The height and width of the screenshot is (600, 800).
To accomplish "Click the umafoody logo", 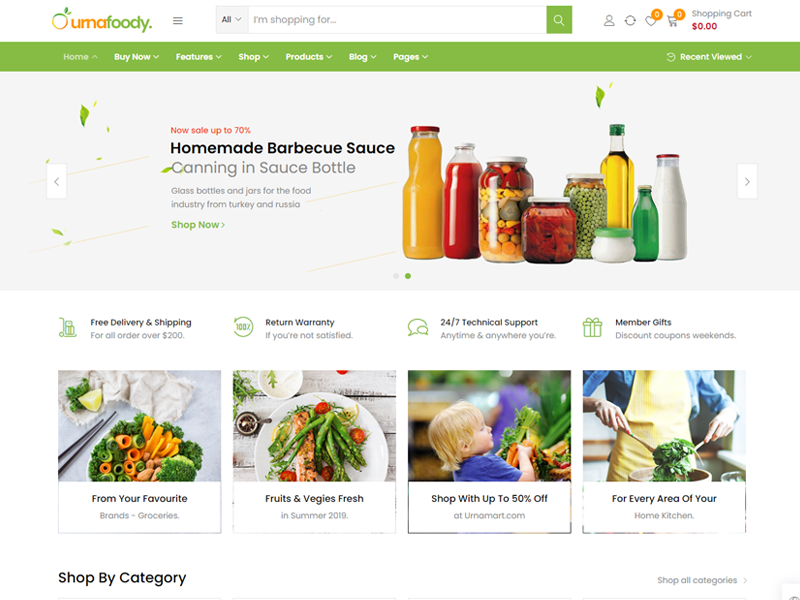I will [x=102, y=20].
